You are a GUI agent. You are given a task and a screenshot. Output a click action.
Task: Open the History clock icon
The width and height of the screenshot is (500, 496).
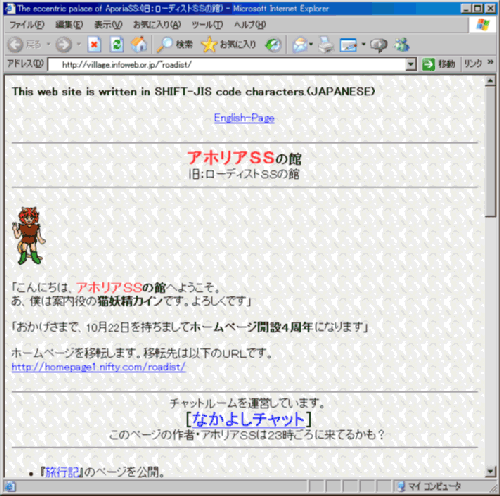[x=273, y=45]
